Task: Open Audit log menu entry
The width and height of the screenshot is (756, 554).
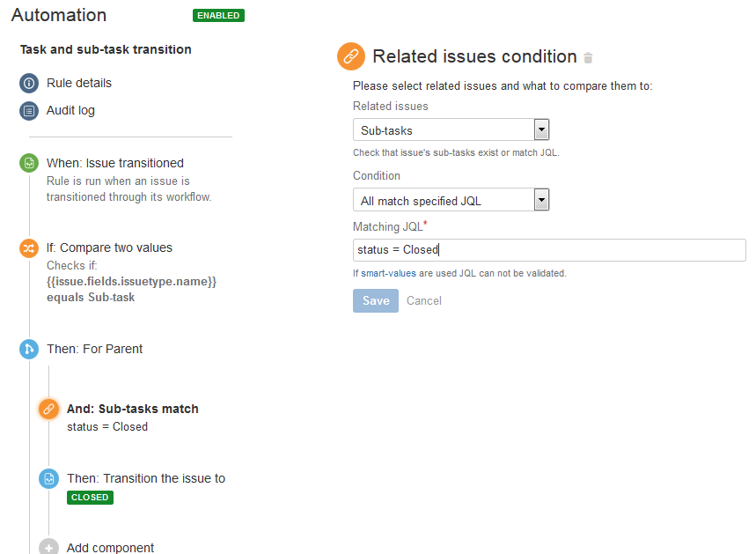Action: point(70,110)
